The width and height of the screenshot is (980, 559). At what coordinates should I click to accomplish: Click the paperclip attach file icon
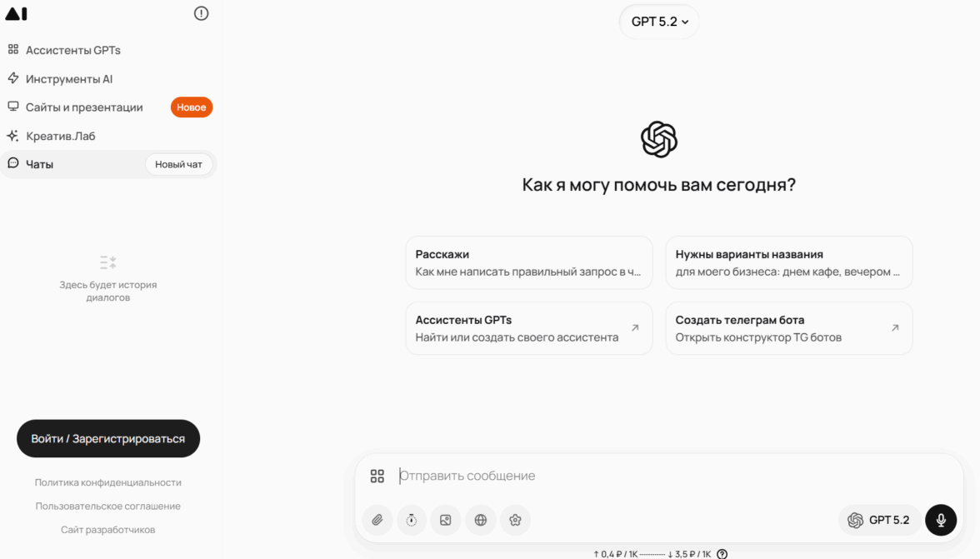pos(377,520)
